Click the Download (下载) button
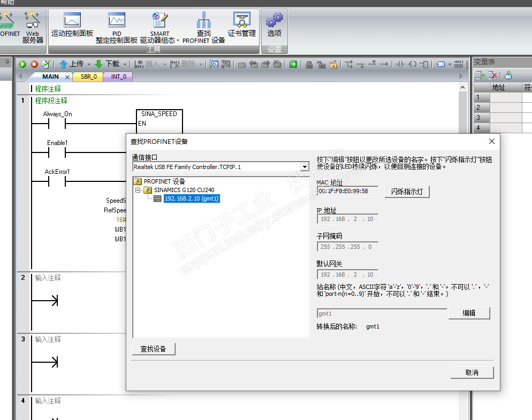This screenshot has width=532, height=420. point(107,64)
